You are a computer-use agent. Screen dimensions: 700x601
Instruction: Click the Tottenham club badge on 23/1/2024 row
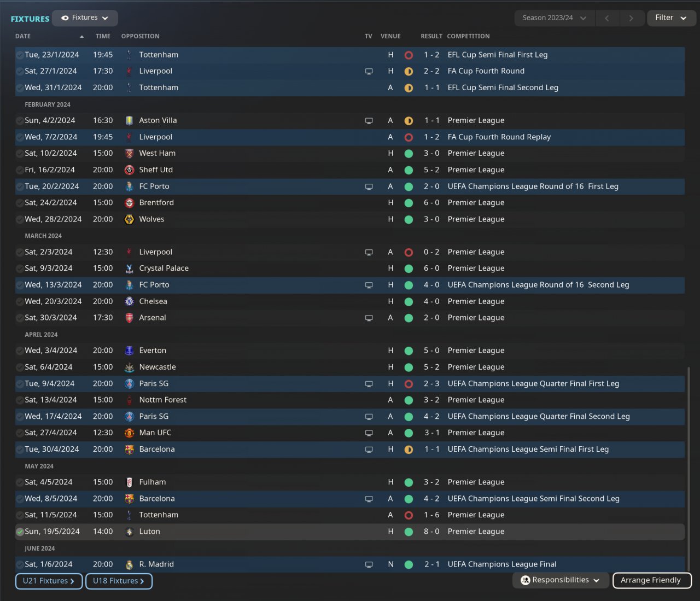tap(129, 55)
